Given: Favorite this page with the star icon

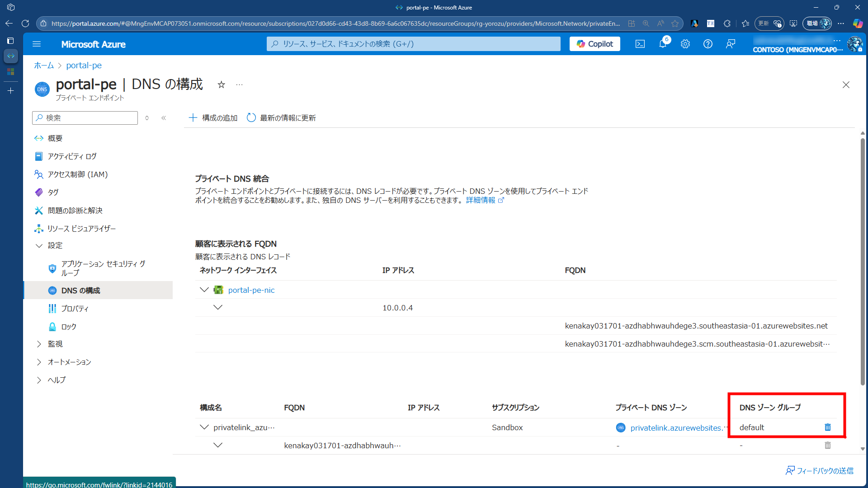Looking at the screenshot, I should tap(221, 85).
